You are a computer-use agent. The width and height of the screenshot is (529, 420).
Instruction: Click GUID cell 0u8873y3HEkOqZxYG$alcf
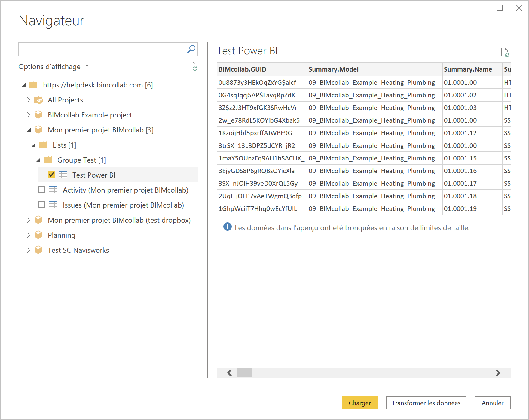coord(262,82)
